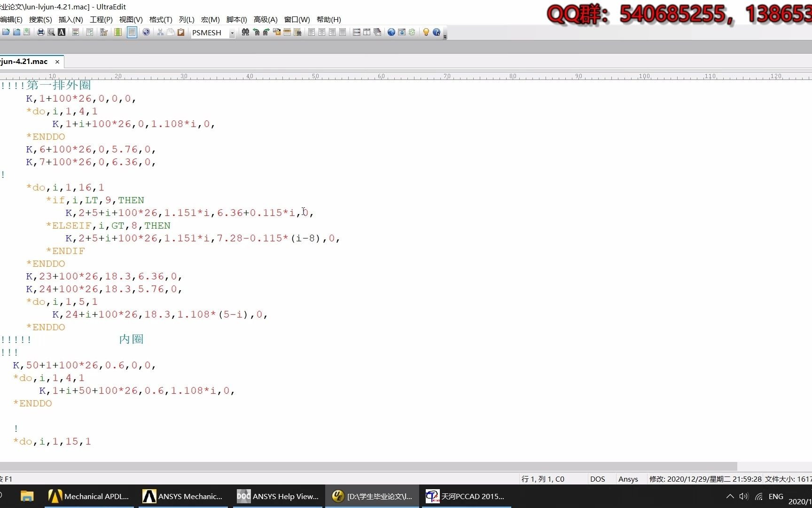Open the 窗口(W) menu
The height and width of the screenshot is (508, 812).
coord(297,19)
